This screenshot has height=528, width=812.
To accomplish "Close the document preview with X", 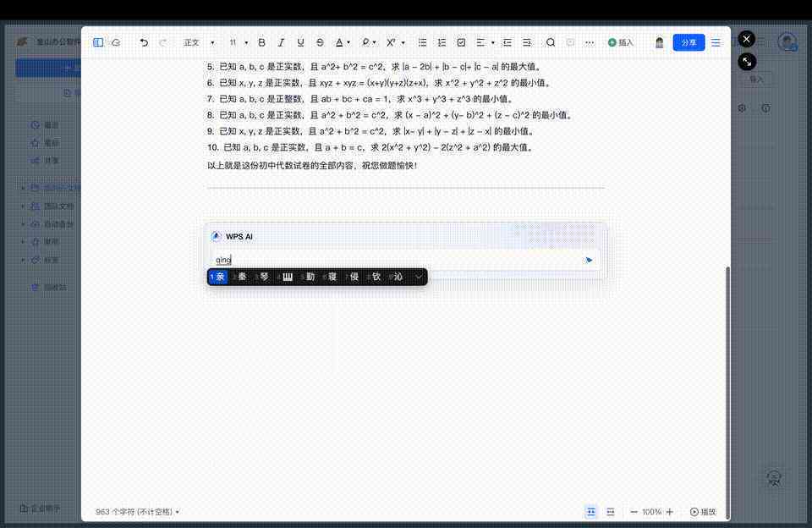I will [x=746, y=39].
